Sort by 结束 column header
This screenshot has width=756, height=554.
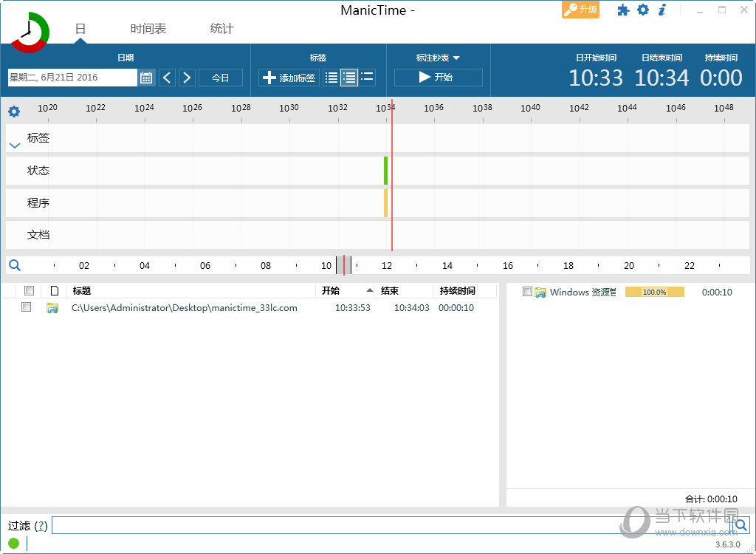pos(404,290)
